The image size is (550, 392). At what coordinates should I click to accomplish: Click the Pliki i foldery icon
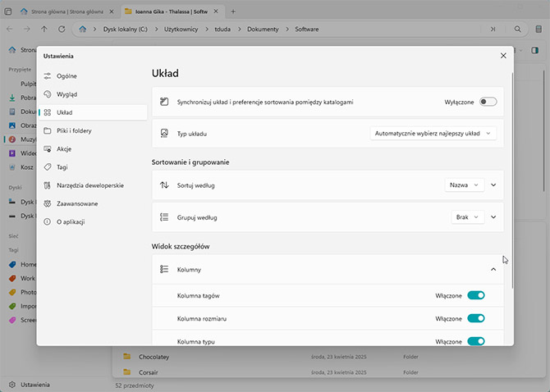tap(48, 130)
